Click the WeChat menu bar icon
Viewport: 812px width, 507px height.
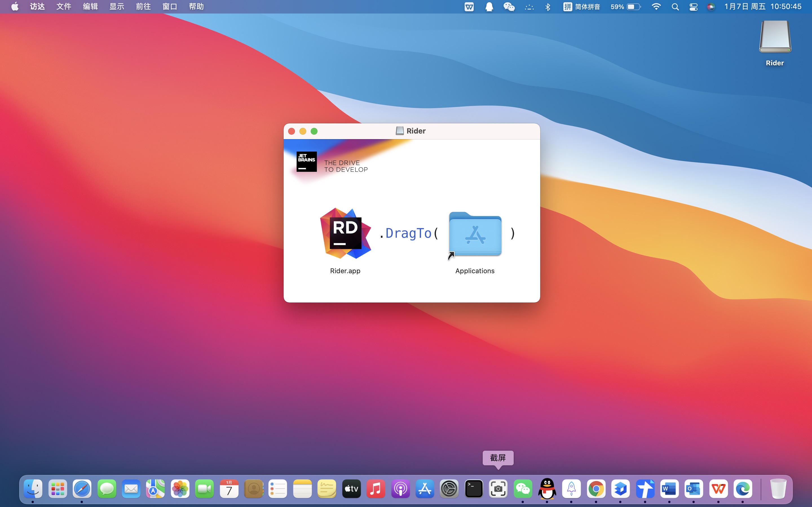coord(509,7)
